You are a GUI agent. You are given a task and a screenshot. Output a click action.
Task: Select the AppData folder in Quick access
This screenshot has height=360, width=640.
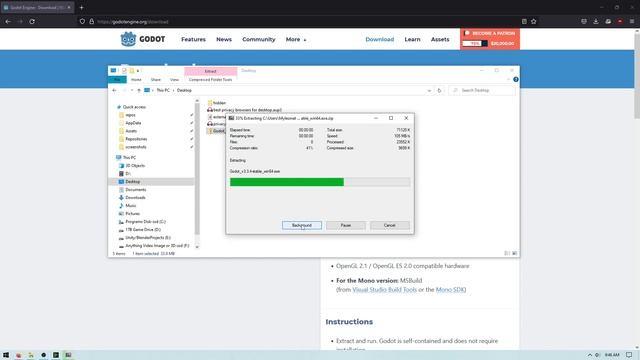pyautogui.click(x=133, y=123)
